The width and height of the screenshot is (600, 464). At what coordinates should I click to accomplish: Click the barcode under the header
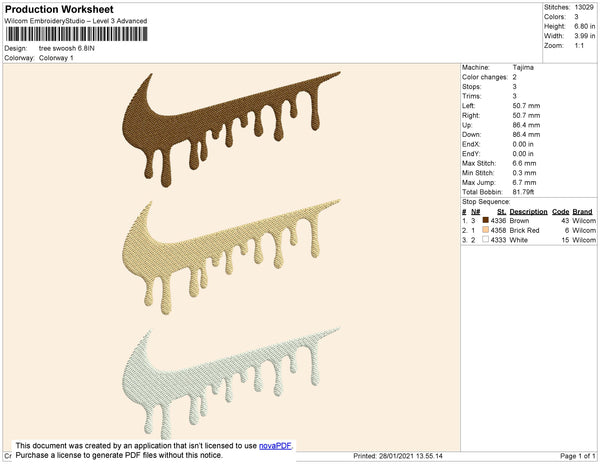(77, 34)
